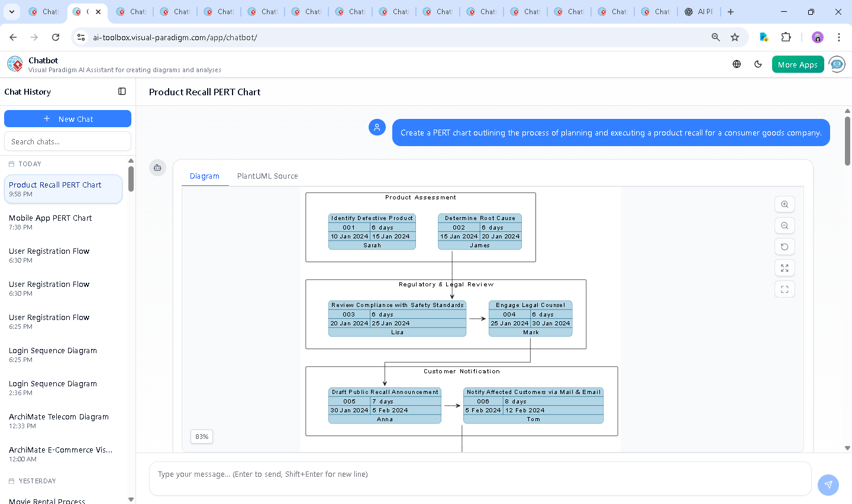Click the expand arrows fit-to-screen icon
The height and width of the screenshot is (504, 852).
tap(785, 268)
